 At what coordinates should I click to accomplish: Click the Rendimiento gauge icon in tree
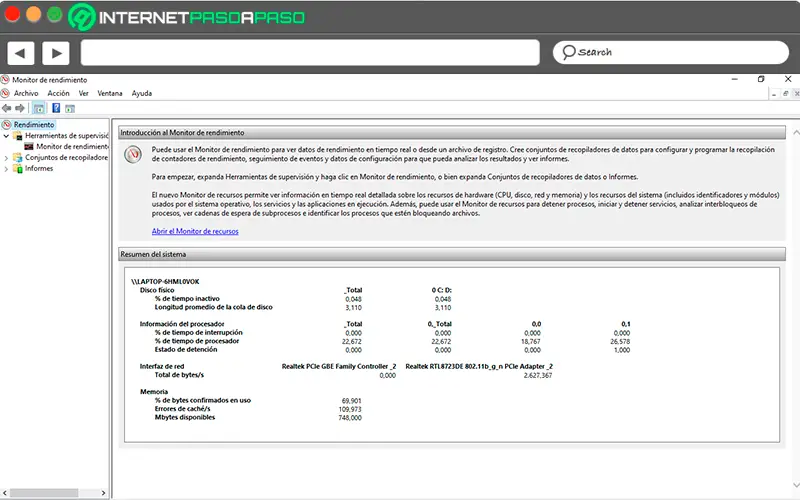[6, 124]
